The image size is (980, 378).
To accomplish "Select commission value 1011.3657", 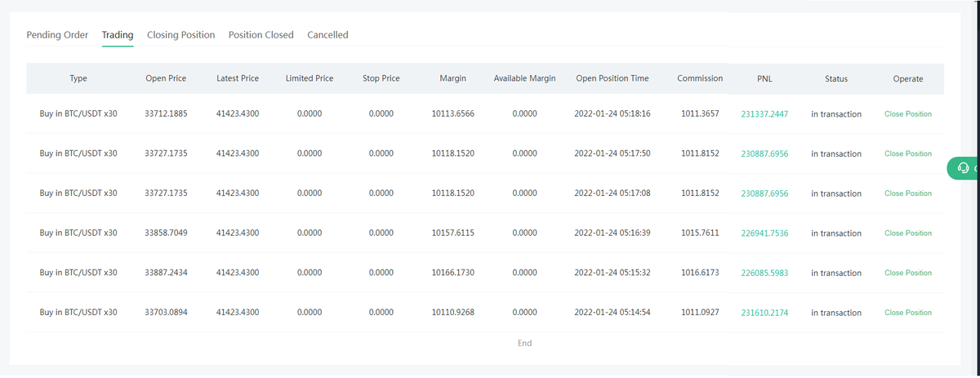I will (700, 113).
